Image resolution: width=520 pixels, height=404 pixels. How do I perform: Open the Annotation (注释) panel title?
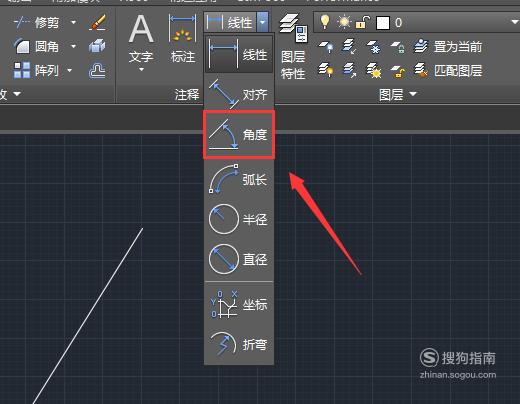coord(187,94)
